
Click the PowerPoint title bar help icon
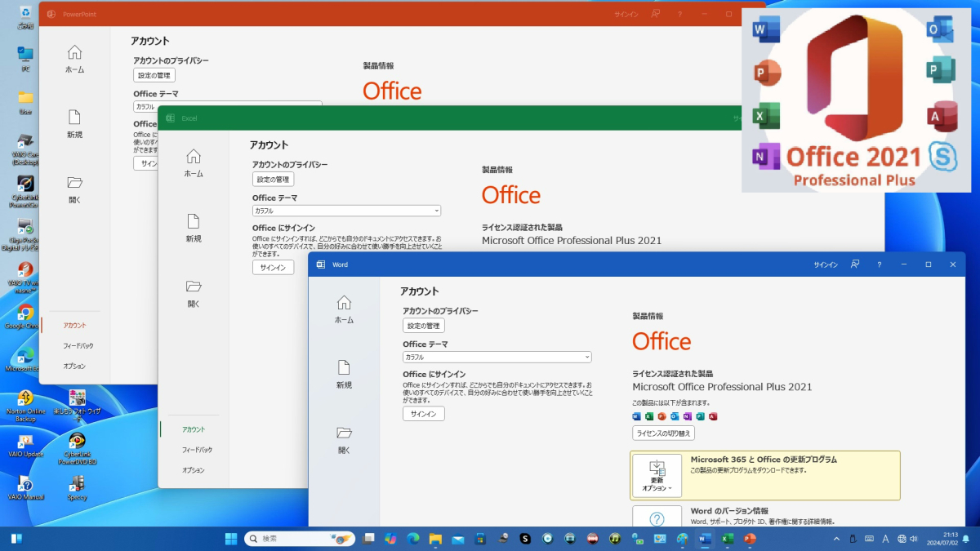coord(679,14)
